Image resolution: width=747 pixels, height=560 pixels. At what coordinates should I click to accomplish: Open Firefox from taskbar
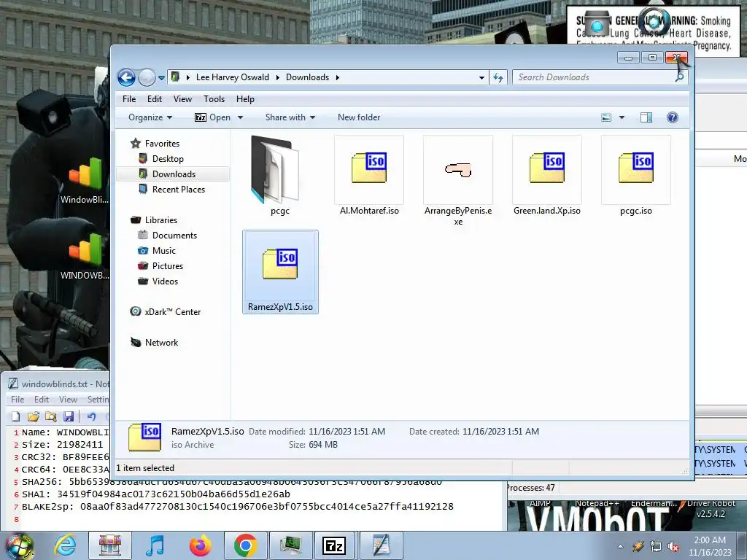(x=200, y=545)
